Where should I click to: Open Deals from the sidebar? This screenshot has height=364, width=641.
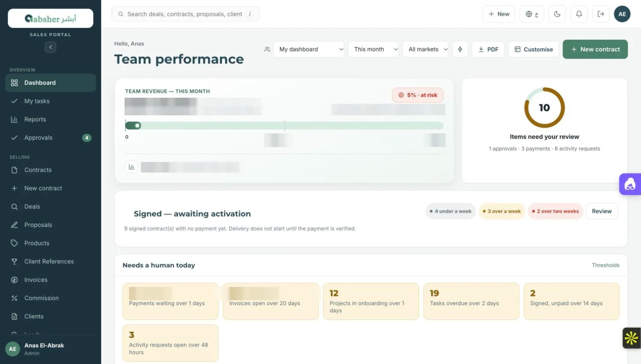[x=51, y=206]
